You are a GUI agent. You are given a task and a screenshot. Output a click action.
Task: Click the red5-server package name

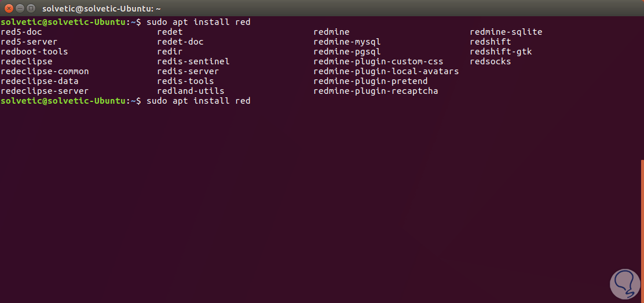coord(29,42)
